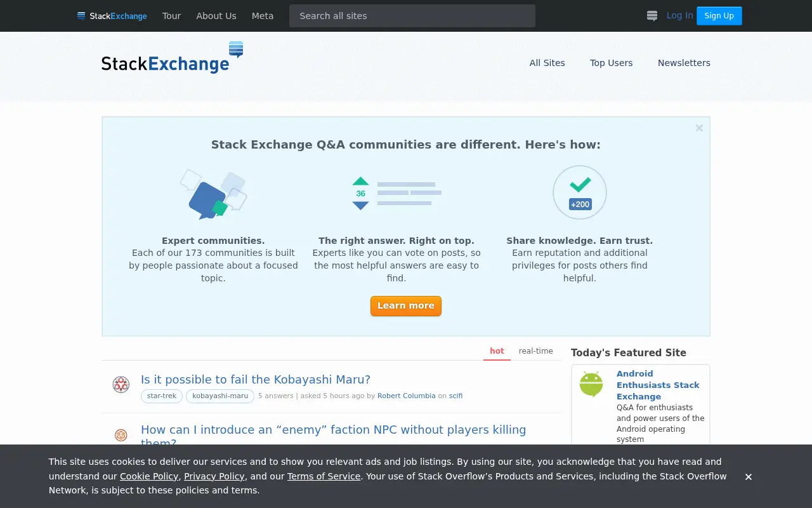The height and width of the screenshot is (508, 812).
Task: Click the 'Today's Featured Site' heading
Action: tap(629, 352)
